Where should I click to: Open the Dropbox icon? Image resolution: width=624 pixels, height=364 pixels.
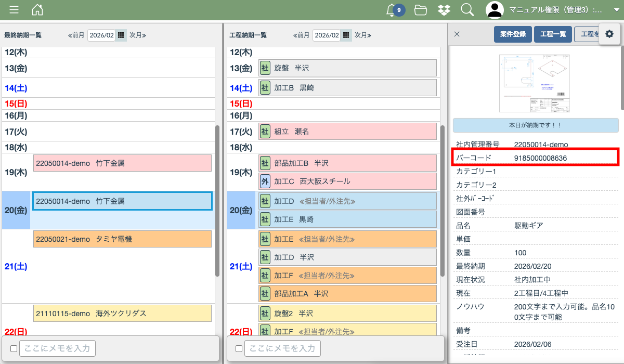click(x=444, y=10)
